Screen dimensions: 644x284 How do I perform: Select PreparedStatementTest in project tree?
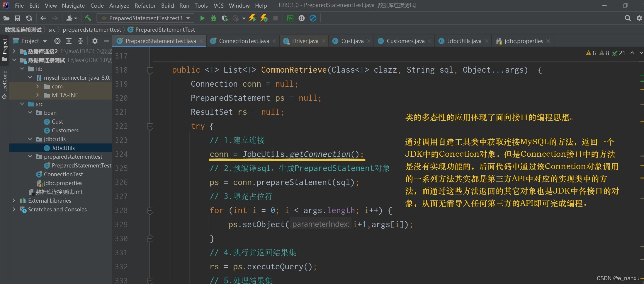81,165
